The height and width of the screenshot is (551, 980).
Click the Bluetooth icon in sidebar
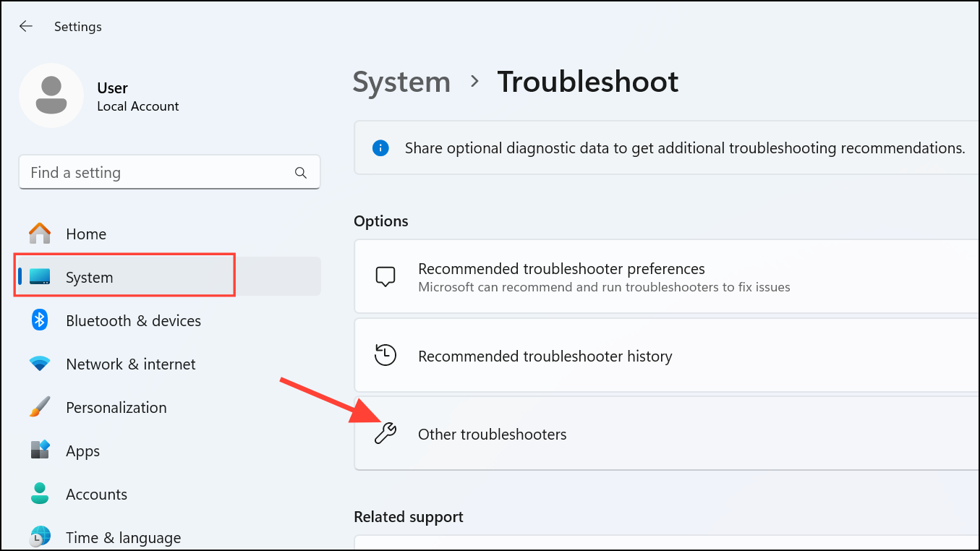(x=40, y=320)
